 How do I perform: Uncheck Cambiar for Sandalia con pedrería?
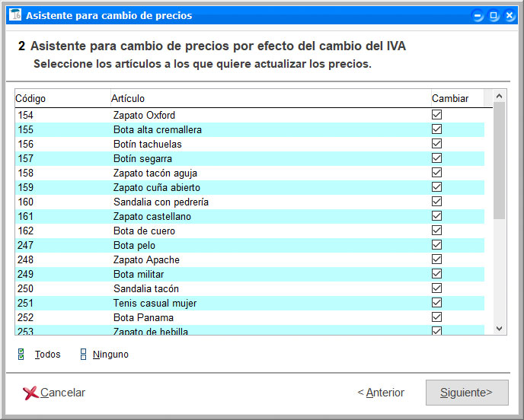tap(436, 202)
